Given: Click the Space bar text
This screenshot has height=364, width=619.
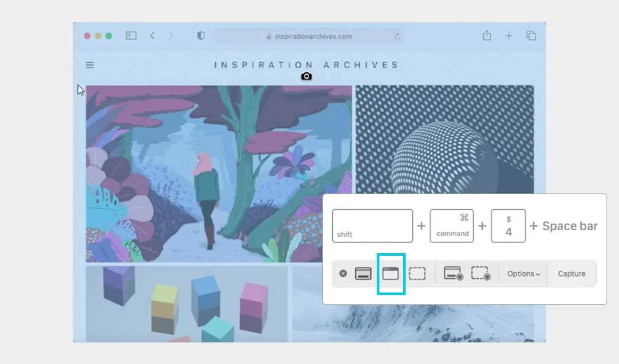Looking at the screenshot, I should pos(570,226).
